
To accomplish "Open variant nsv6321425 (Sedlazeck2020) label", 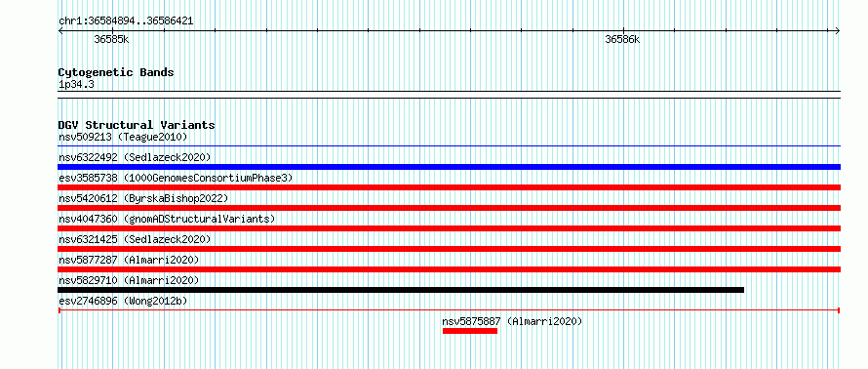I will (135, 239).
